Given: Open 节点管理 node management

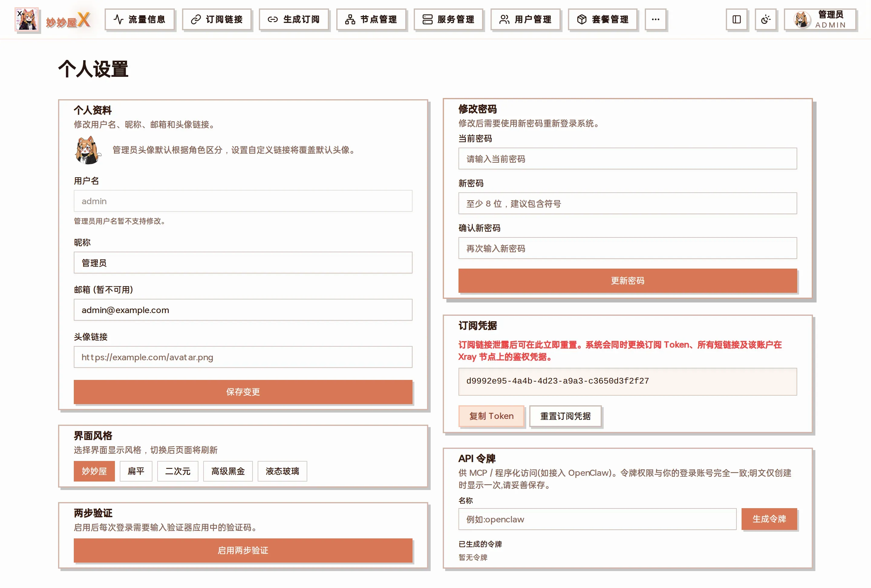Looking at the screenshot, I should click(x=371, y=19).
